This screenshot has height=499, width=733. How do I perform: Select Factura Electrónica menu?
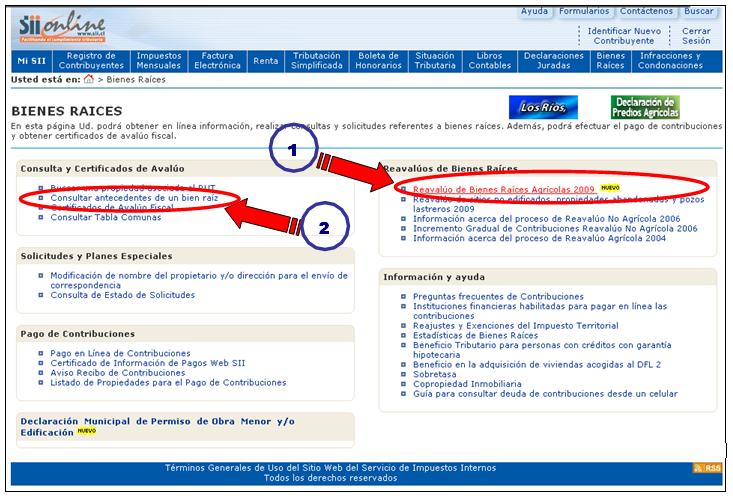pos(217,61)
